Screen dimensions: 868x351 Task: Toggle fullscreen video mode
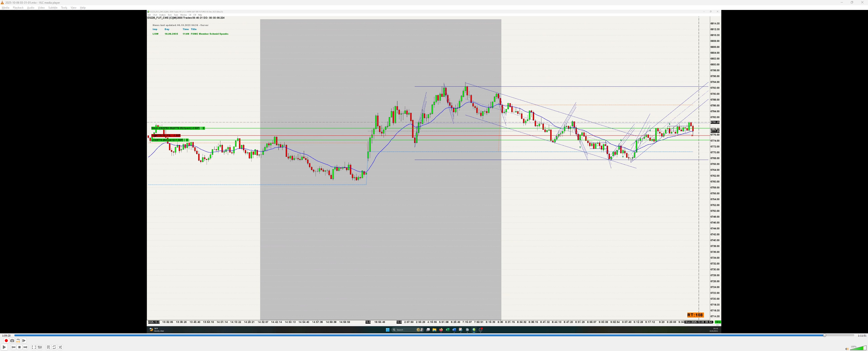pos(34,347)
